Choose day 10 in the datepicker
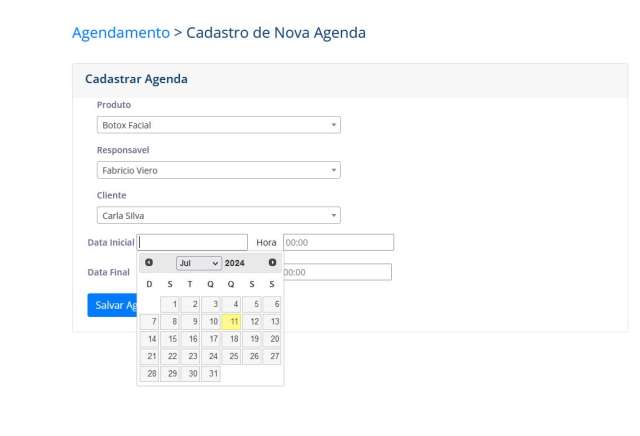 coord(211,322)
